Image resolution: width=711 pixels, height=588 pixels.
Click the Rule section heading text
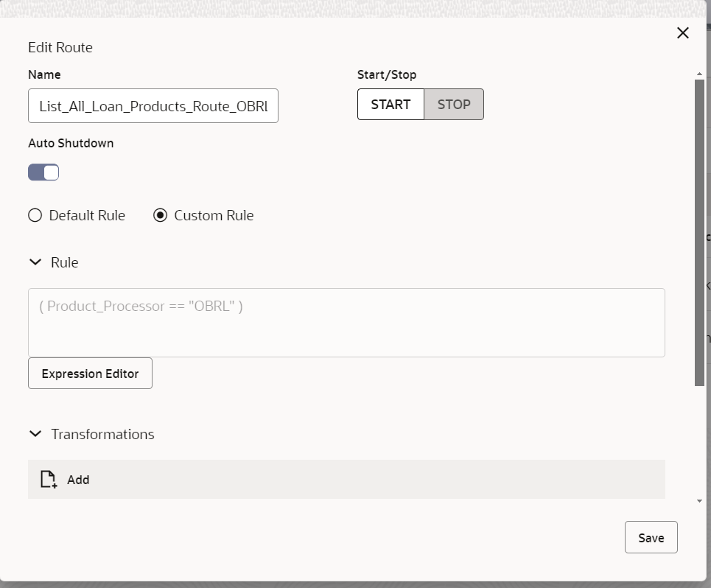(64, 262)
